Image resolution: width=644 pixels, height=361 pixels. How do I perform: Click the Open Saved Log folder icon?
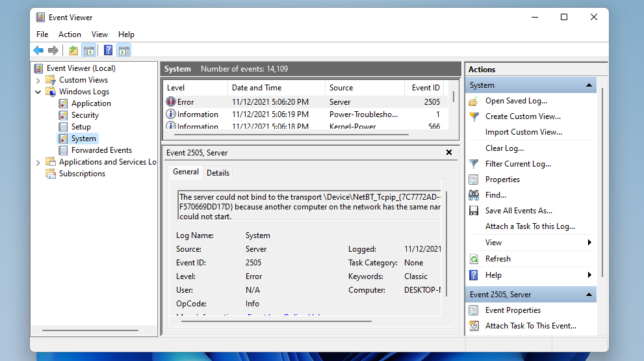coord(474,101)
